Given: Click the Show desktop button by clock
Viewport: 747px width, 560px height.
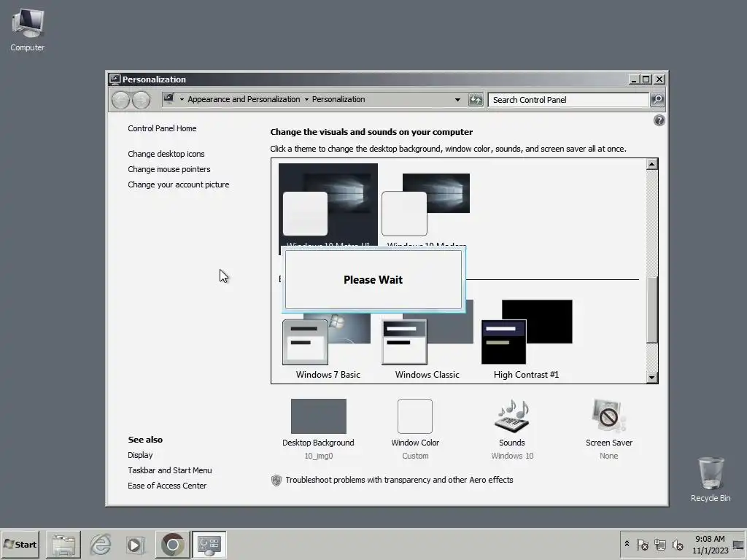Looking at the screenshot, I should (x=738, y=544).
